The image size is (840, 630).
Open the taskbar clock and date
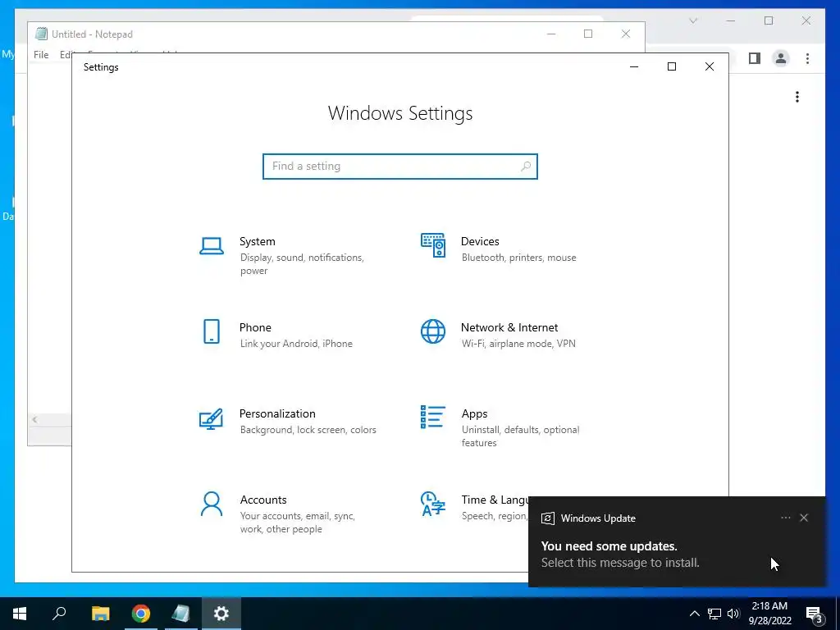[769, 614]
